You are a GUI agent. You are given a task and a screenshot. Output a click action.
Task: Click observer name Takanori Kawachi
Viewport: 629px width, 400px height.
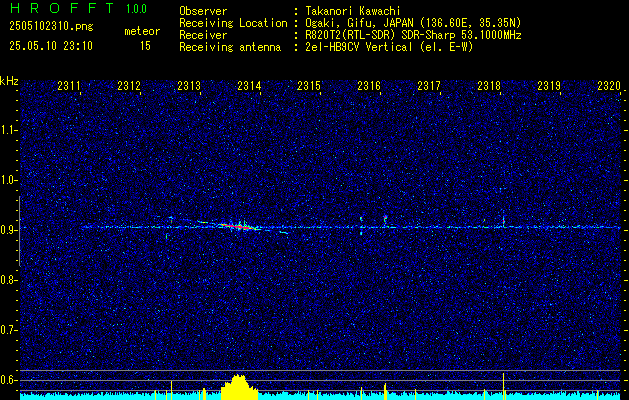[x=353, y=11]
